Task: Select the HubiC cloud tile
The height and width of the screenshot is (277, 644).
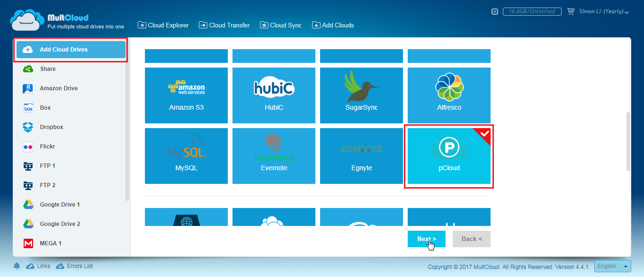Action: 274,95
